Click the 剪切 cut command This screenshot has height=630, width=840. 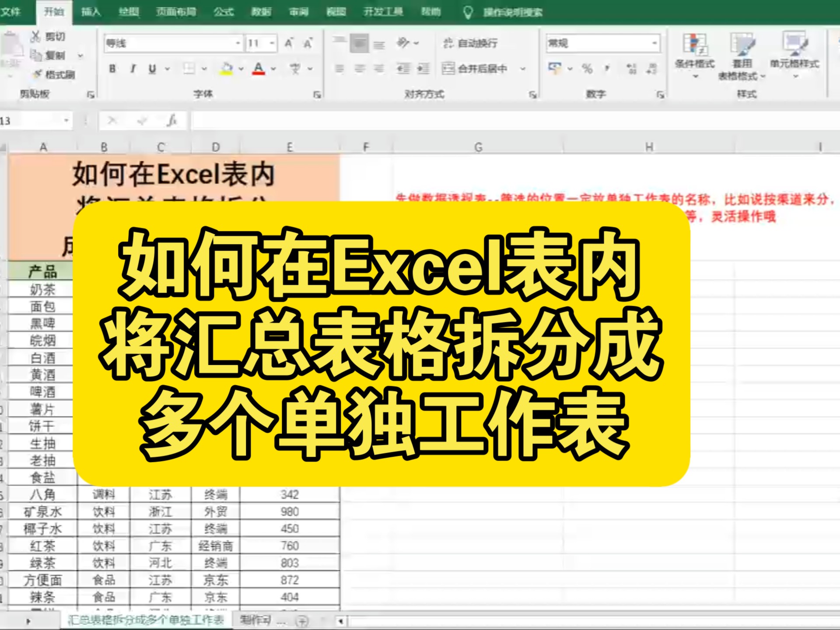pos(48,37)
